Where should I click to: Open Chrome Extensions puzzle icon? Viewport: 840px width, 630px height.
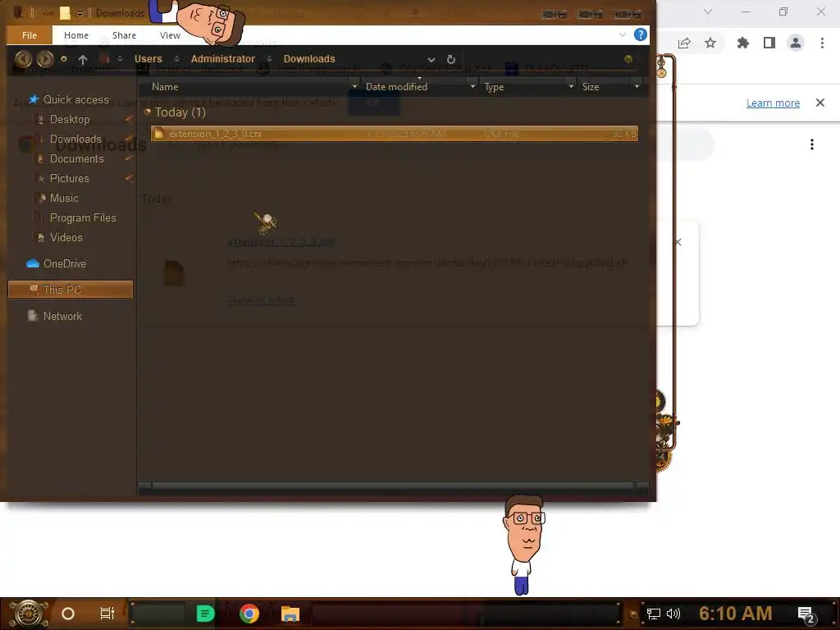(x=742, y=43)
